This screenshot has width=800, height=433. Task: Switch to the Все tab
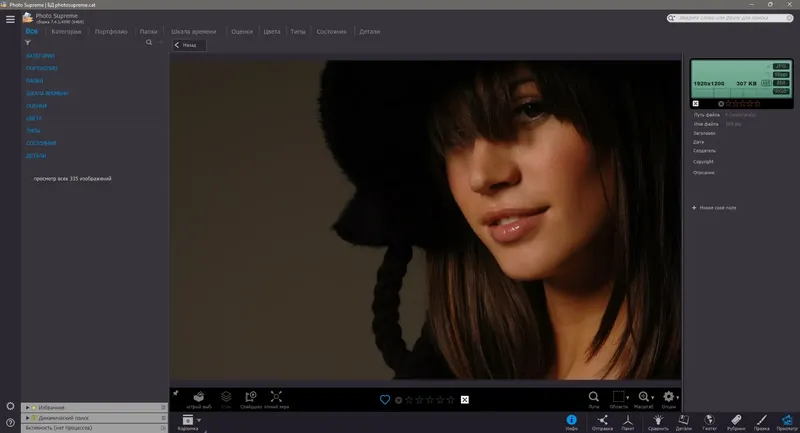(x=32, y=31)
